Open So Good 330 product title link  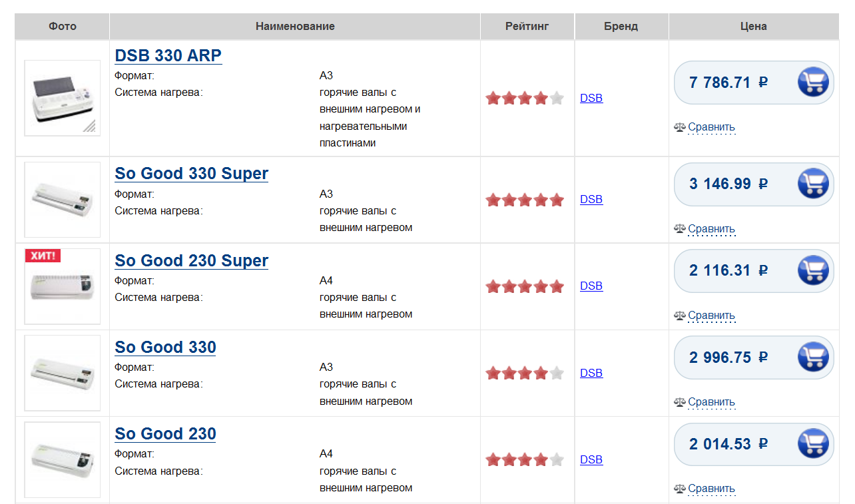(166, 347)
